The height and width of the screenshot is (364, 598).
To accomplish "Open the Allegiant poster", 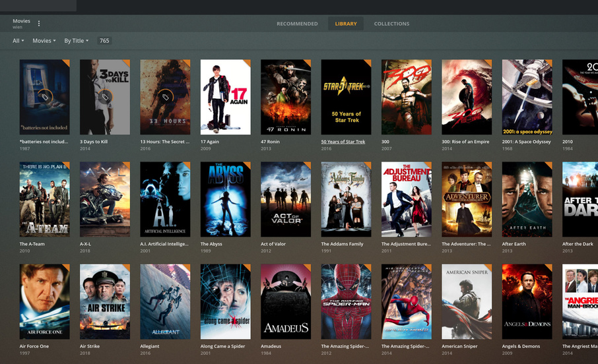I will [x=165, y=301].
